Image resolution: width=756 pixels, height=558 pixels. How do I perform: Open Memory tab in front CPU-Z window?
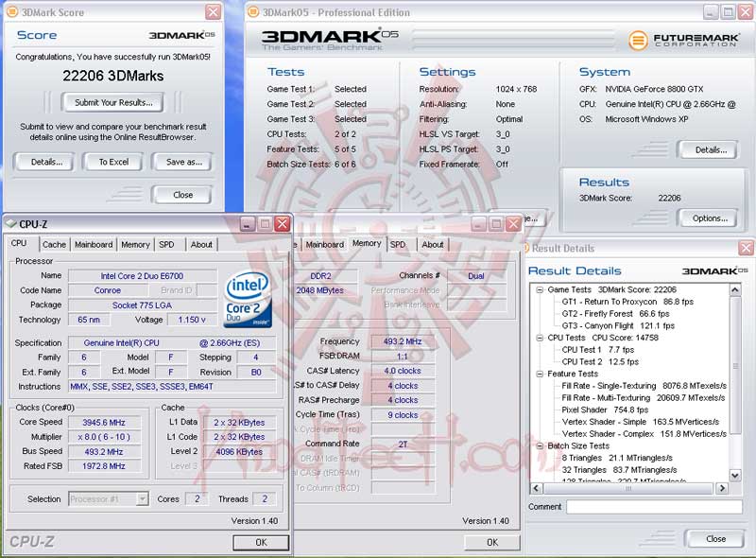tap(135, 245)
